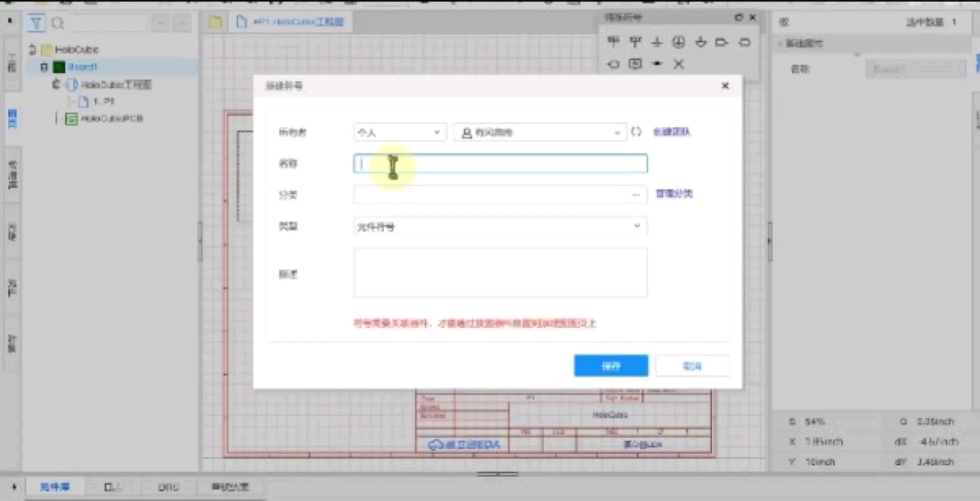
Task: Place the bidirectional net port symbol
Action: pyautogui.click(x=744, y=42)
